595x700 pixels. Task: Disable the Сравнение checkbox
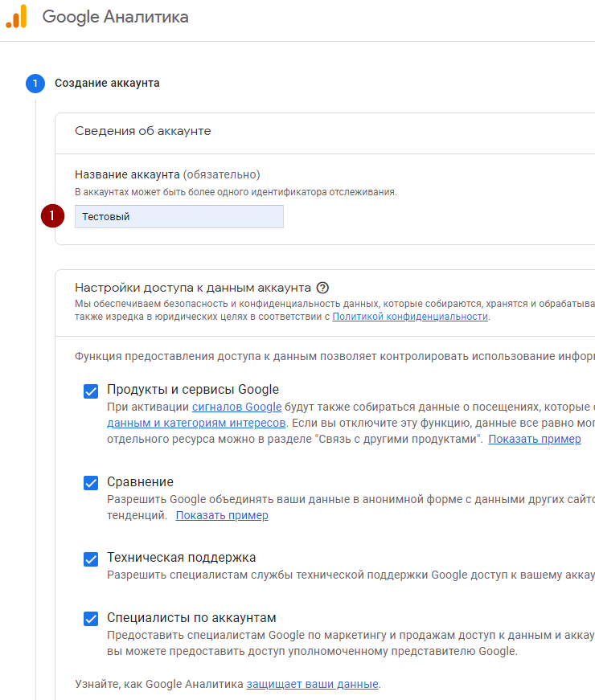[x=91, y=483]
